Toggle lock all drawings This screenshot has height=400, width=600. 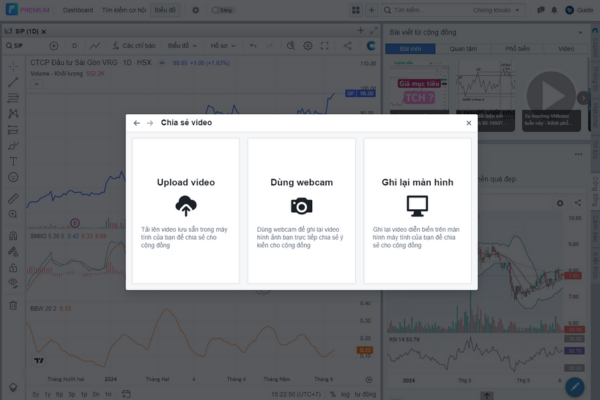click(x=13, y=268)
